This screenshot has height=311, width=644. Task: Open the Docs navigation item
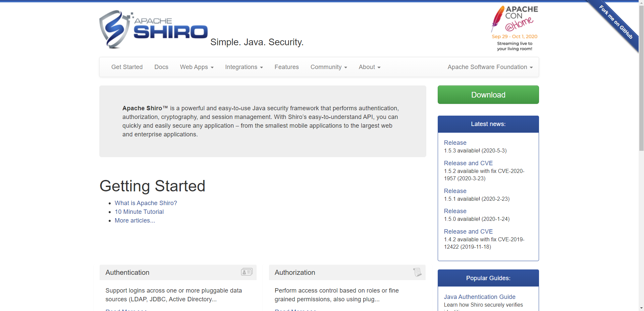pos(161,67)
